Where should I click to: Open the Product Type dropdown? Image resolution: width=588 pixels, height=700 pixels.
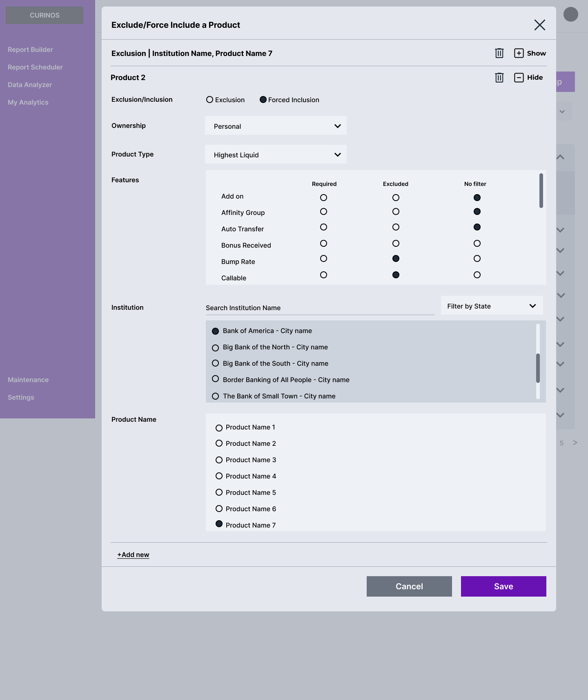(276, 154)
